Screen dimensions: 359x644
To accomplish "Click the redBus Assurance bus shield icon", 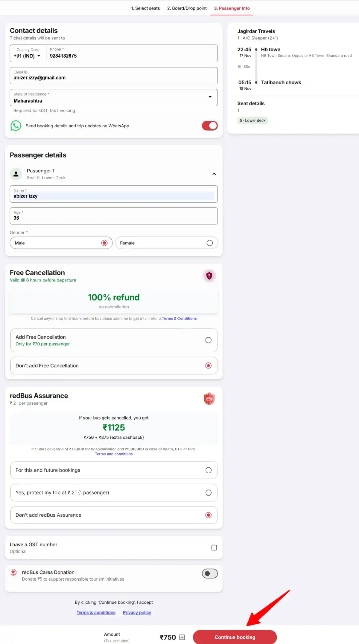I will click(x=210, y=399).
